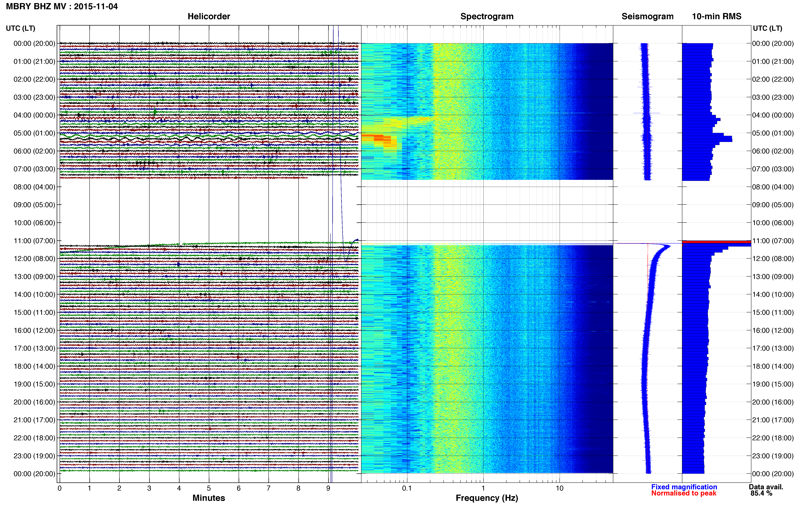Click the left 'UTC (LT)' axis label
Viewport: 812px width, 508px height.
21,28
